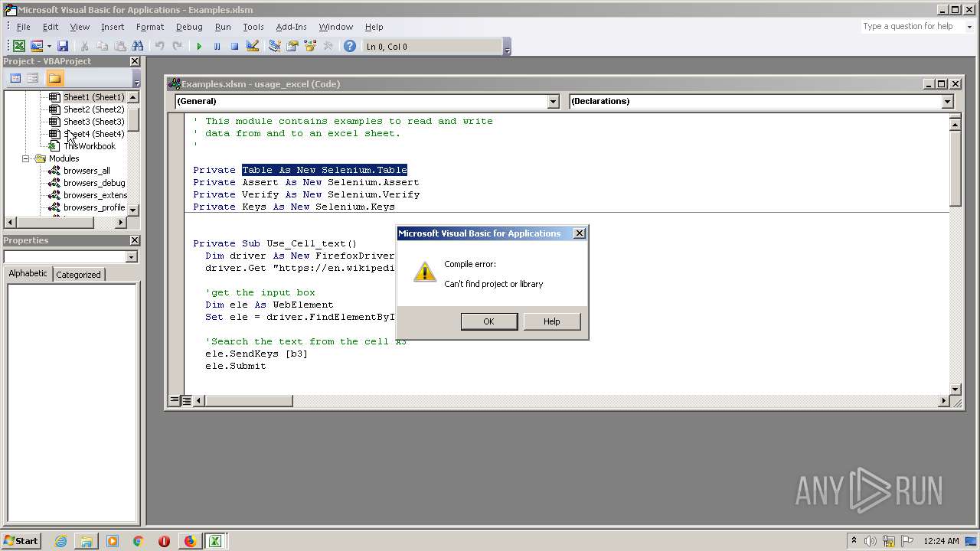980x551 pixels.
Task: Click OK in the Compile error dialog
Action: [488, 321]
